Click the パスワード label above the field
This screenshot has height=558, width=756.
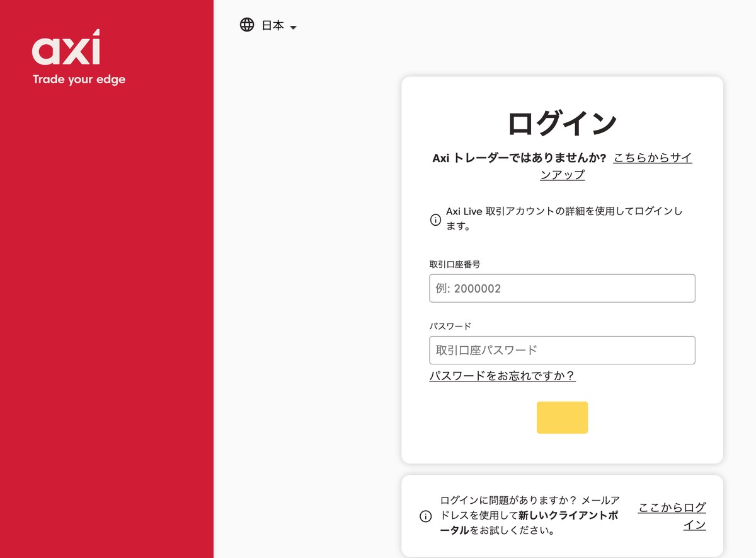tap(450, 326)
